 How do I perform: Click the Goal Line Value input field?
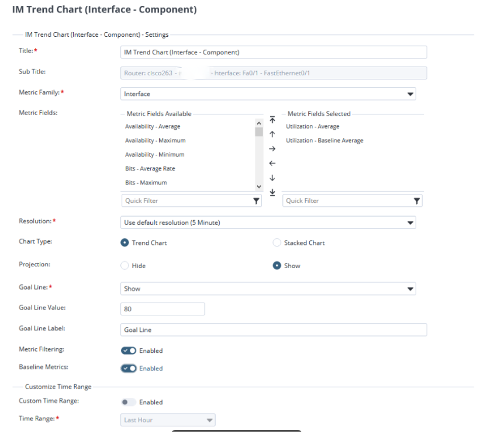click(x=163, y=309)
